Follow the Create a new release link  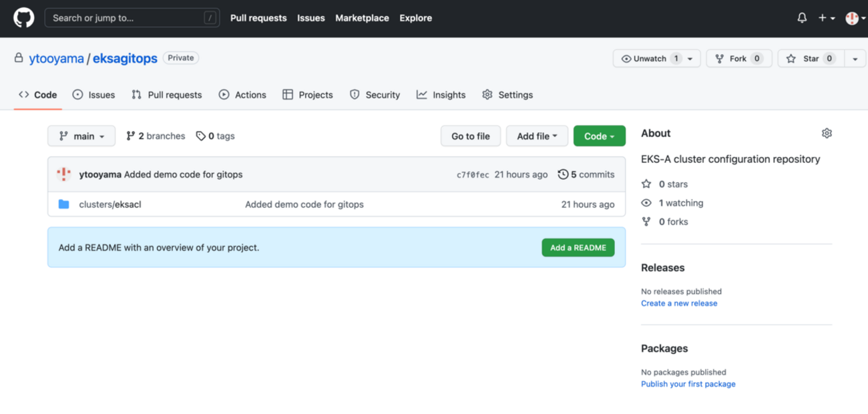point(679,303)
